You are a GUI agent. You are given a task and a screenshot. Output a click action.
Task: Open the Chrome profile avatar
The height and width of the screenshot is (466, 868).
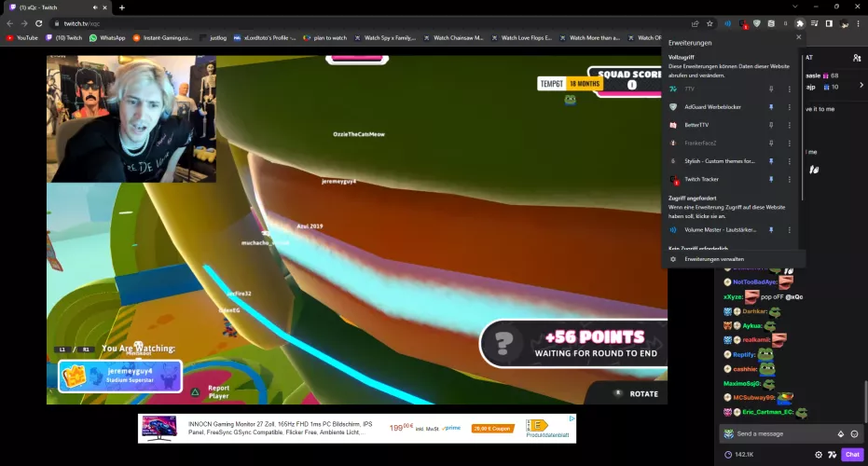[844, 24]
